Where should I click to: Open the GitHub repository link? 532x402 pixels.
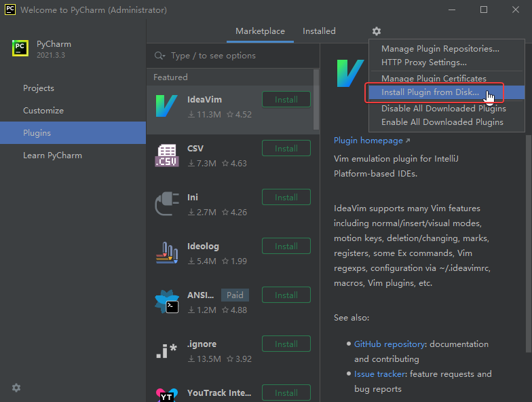(x=389, y=344)
